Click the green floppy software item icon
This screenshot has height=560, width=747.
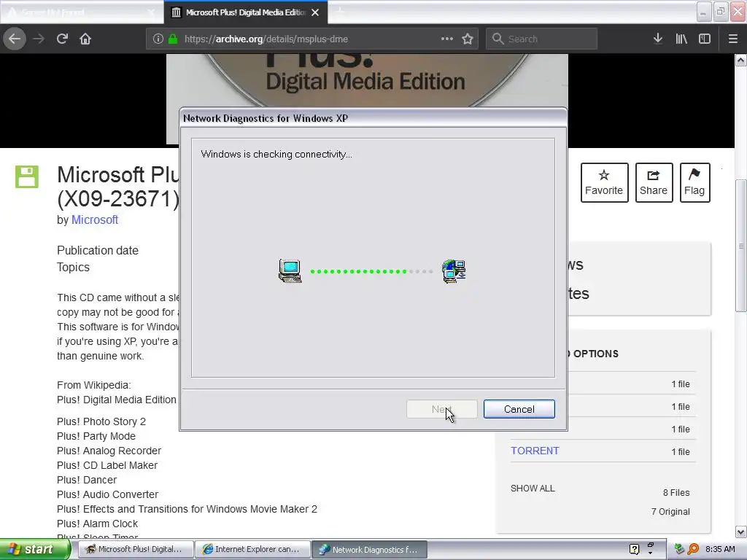[x=27, y=176]
